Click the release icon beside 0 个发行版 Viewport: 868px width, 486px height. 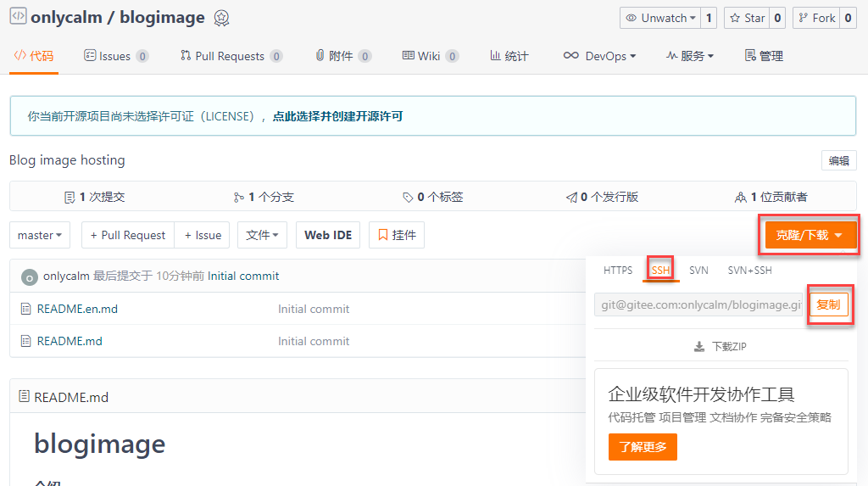(571, 198)
